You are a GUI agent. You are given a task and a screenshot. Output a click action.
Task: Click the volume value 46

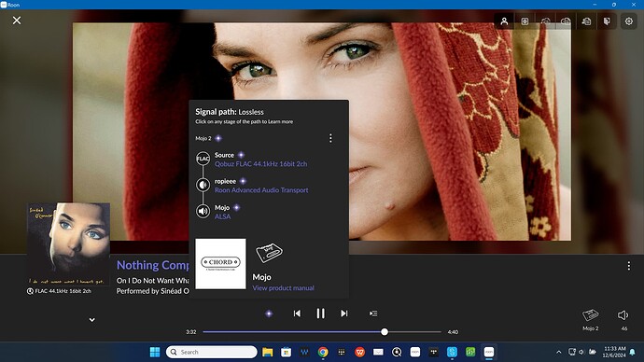coord(623,328)
